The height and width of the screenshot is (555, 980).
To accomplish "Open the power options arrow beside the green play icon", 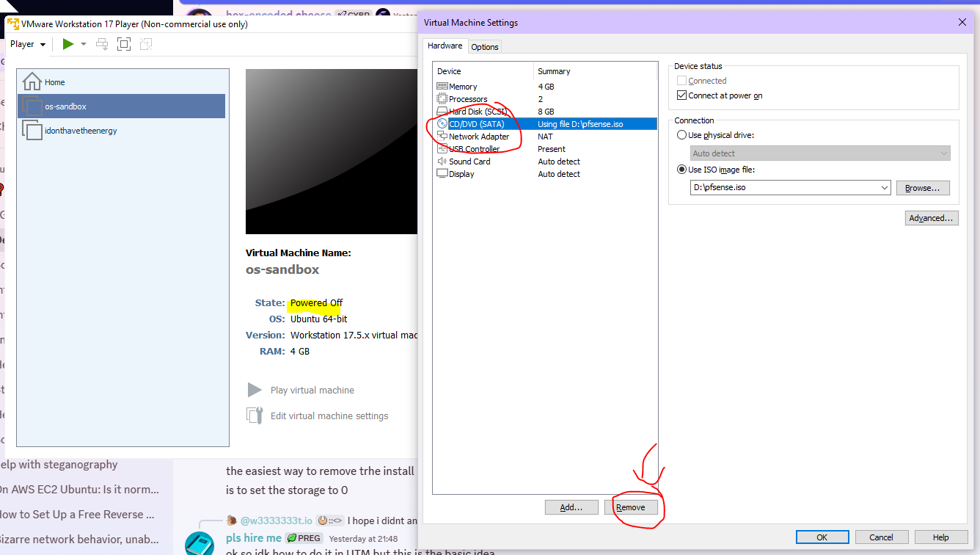I will [x=84, y=44].
